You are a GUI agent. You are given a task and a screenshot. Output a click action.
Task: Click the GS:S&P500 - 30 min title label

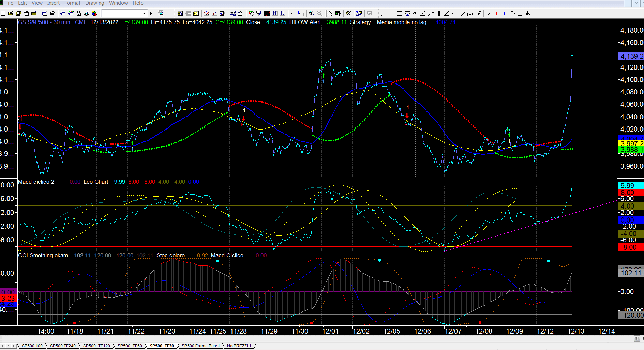[x=44, y=22]
